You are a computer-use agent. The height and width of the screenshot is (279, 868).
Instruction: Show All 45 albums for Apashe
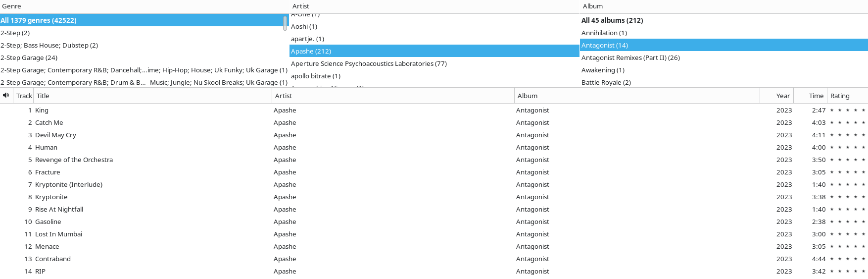[x=612, y=20]
